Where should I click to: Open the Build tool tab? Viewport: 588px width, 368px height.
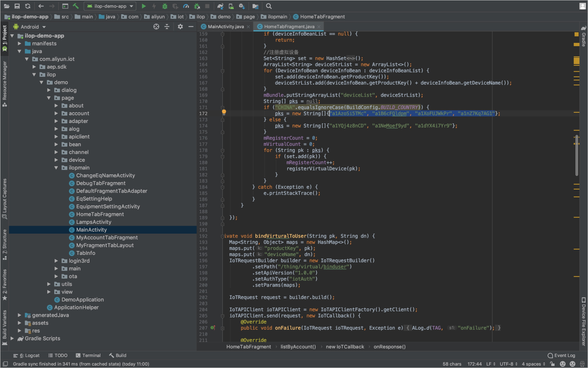coord(118,355)
